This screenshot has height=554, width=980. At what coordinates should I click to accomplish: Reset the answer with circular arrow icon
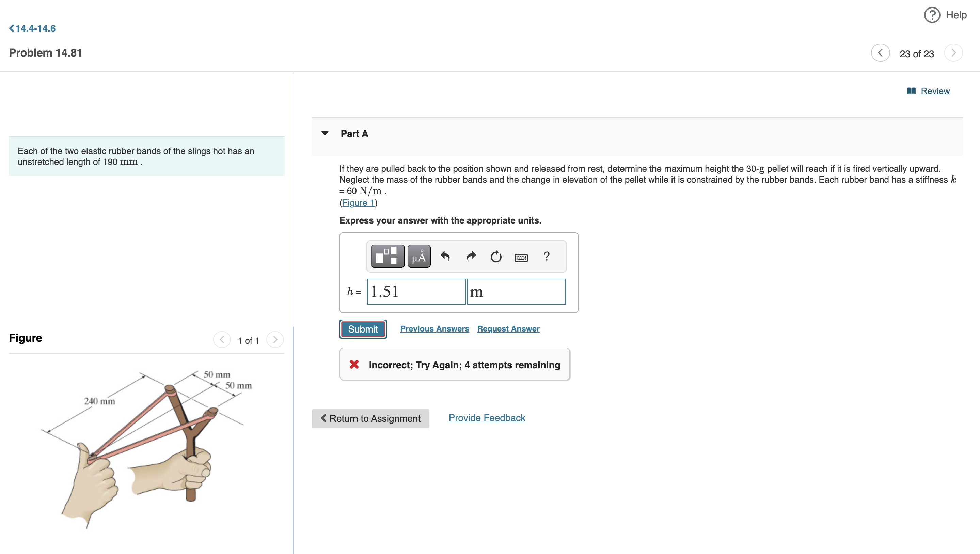[496, 257]
